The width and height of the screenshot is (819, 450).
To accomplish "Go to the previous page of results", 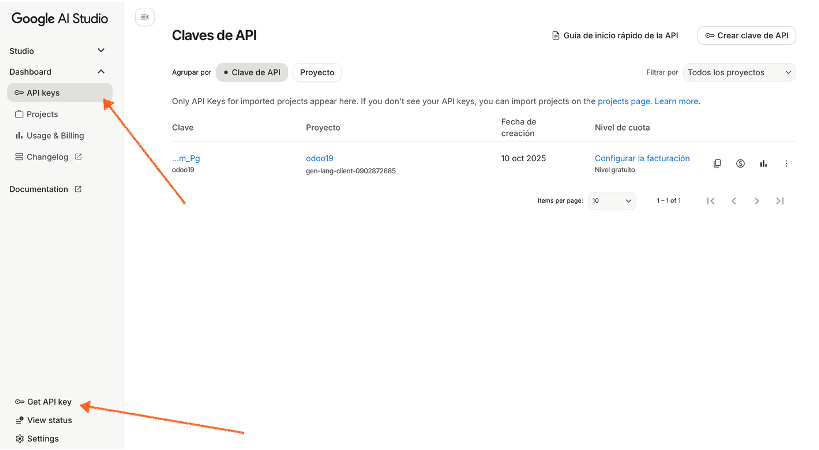I will 734,201.
